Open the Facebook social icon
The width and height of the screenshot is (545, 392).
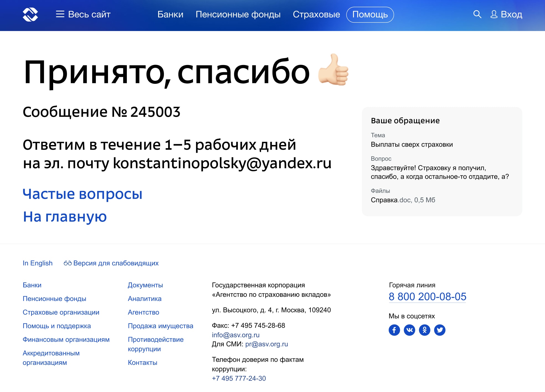(x=394, y=330)
